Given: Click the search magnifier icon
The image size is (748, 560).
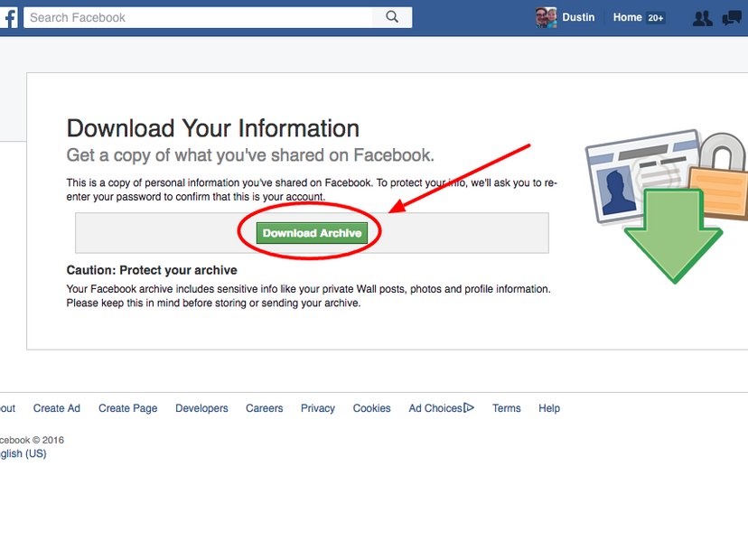Looking at the screenshot, I should (392, 17).
